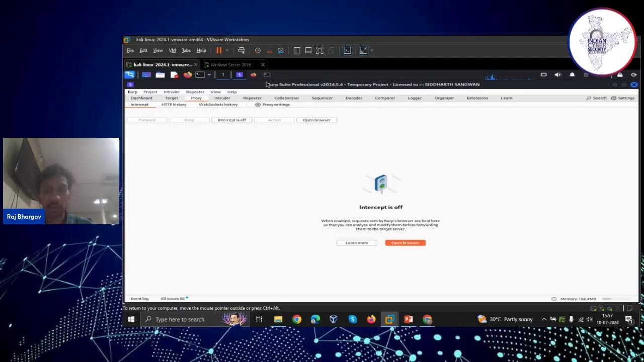644x362 pixels.
Task: Open the VMware View menu
Action: (x=158, y=50)
